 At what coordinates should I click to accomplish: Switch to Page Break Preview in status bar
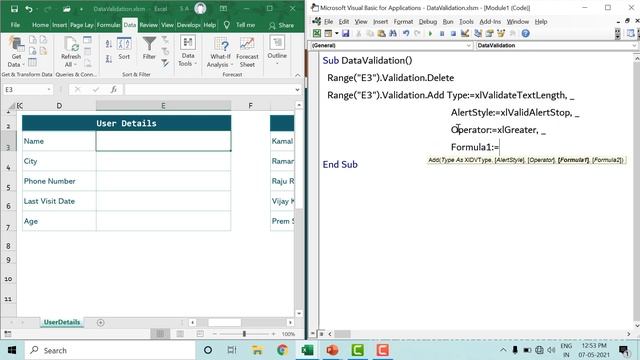(x=200, y=334)
